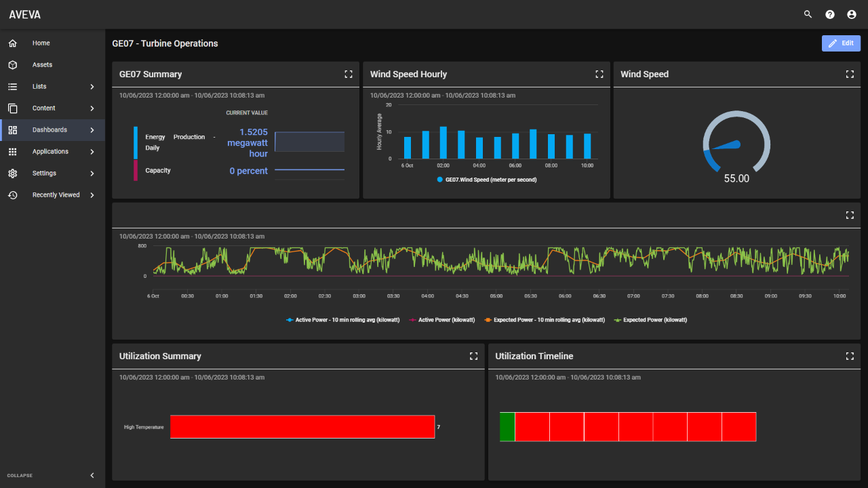The image size is (868, 488).
Task: Expand the Utilization Timeline panel fullscreen
Action: click(850, 356)
